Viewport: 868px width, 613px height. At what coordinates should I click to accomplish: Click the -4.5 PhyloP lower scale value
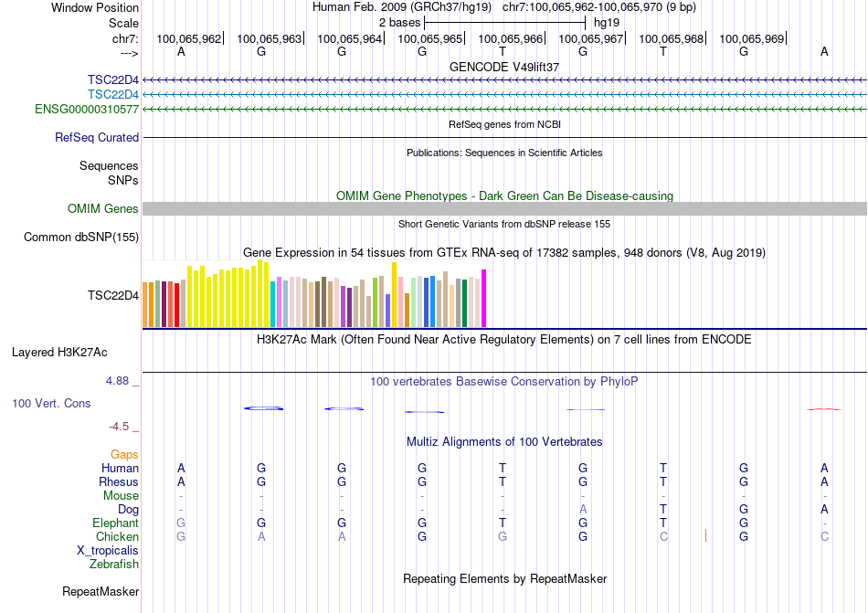[x=119, y=427]
